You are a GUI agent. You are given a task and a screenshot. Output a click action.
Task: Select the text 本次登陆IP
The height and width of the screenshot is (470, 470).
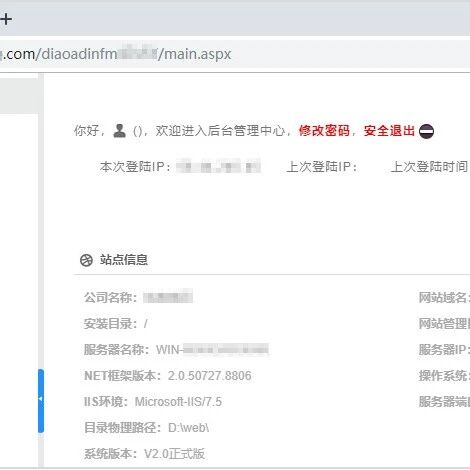click(x=135, y=166)
